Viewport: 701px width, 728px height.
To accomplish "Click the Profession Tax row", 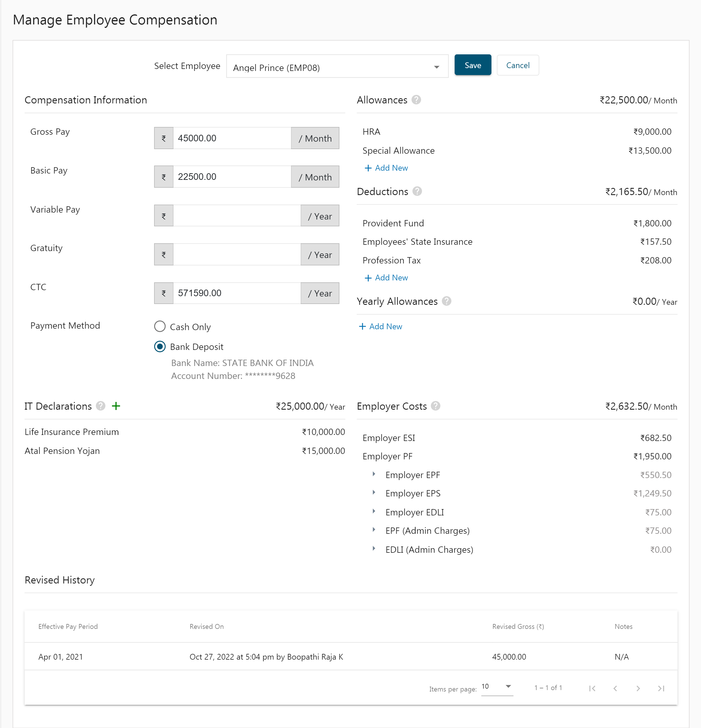I will click(517, 260).
